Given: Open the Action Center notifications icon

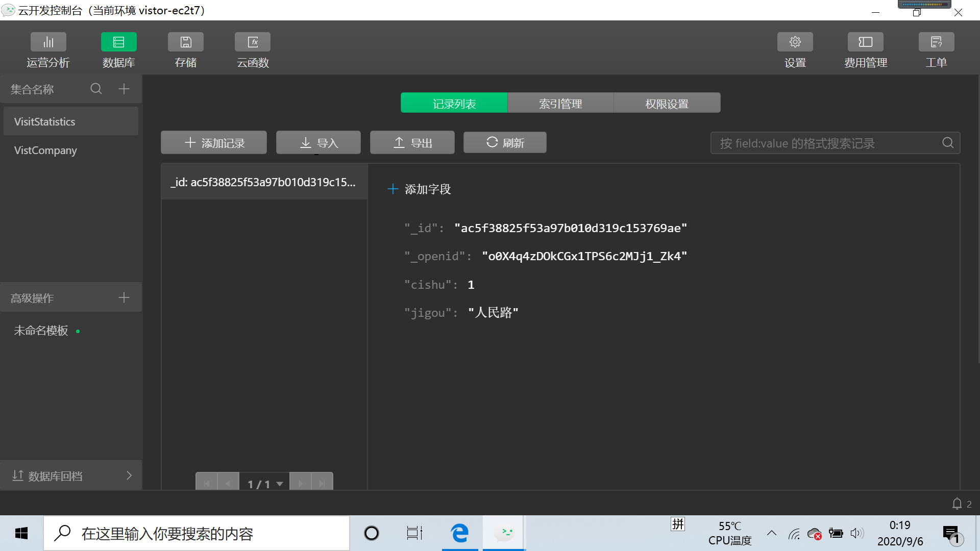Looking at the screenshot, I should click(952, 535).
